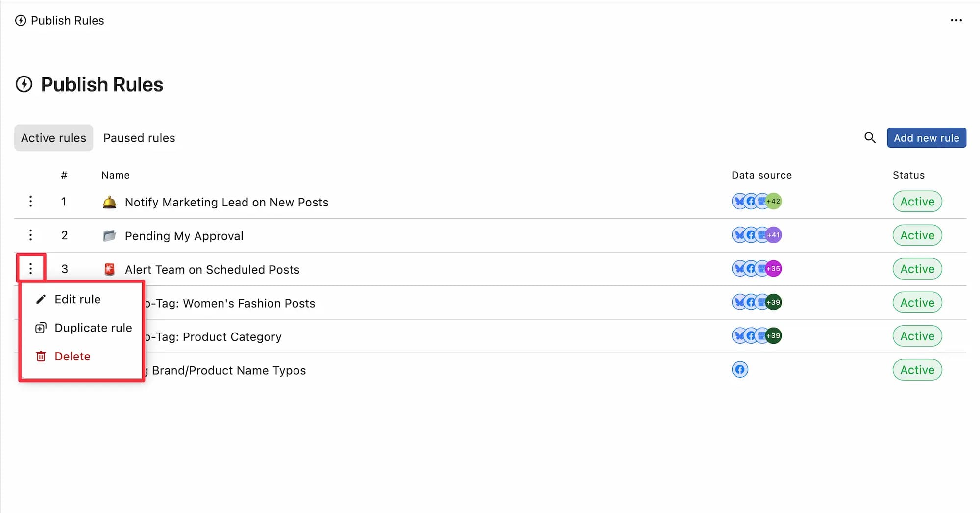Click the +42 data source badge
The width and height of the screenshot is (980, 513).
(x=773, y=201)
